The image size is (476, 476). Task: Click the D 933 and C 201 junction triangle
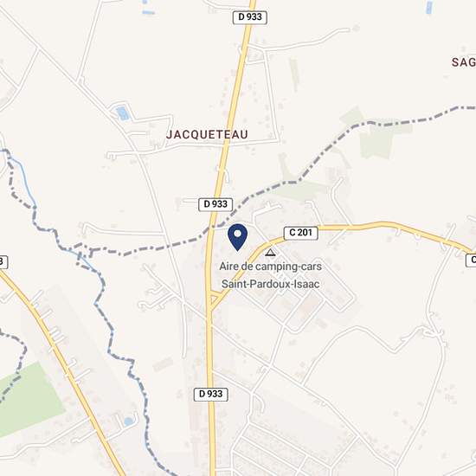coord(214,298)
